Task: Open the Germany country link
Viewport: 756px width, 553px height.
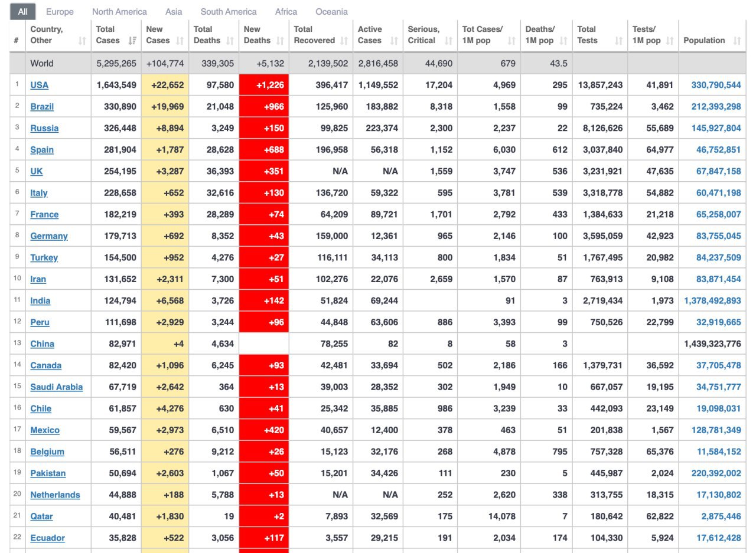Action: tap(49, 236)
